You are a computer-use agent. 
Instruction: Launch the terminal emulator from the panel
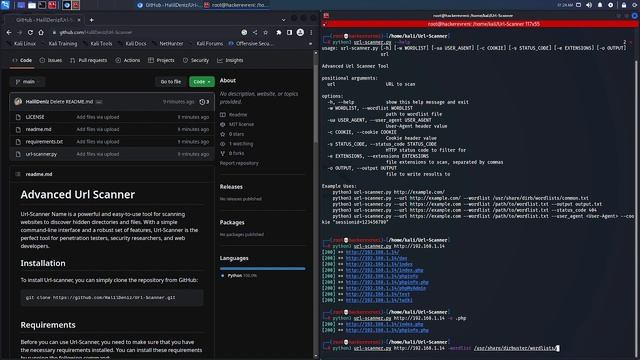point(42,5)
